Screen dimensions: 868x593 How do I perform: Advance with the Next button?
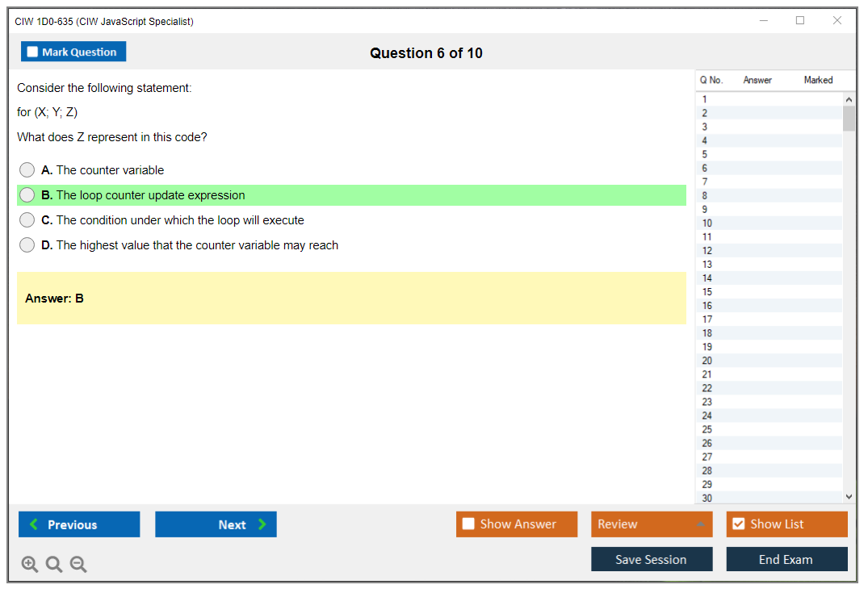click(216, 524)
